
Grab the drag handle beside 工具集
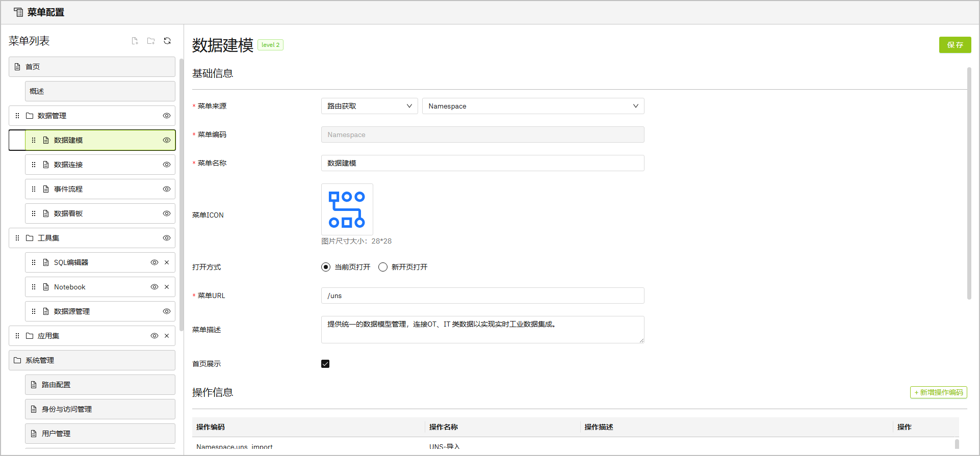point(17,238)
